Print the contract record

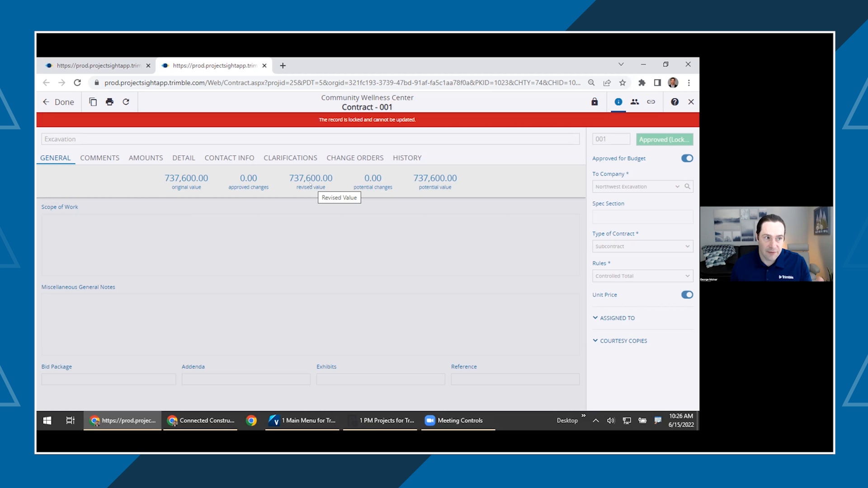(109, 102)
